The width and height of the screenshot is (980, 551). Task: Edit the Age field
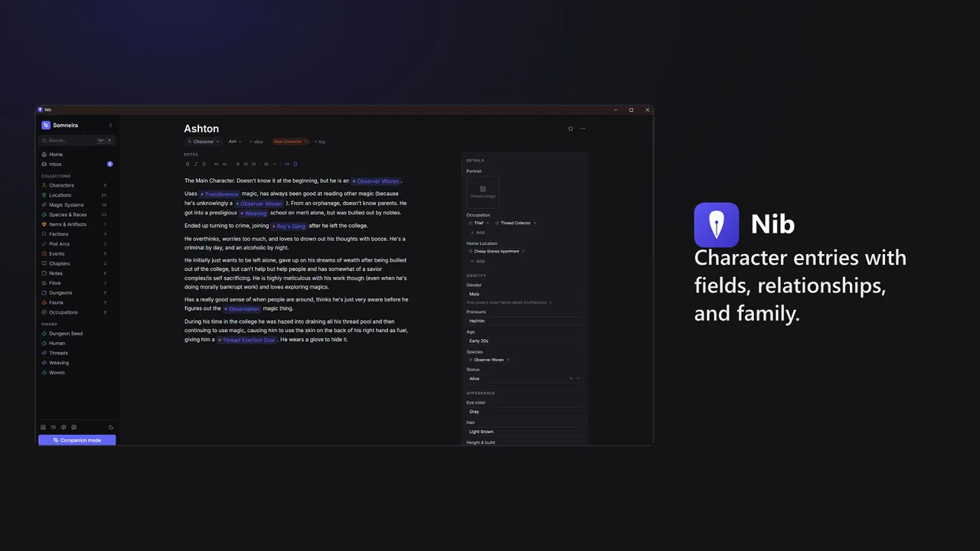pyautogui.click(x=524, y=341)
